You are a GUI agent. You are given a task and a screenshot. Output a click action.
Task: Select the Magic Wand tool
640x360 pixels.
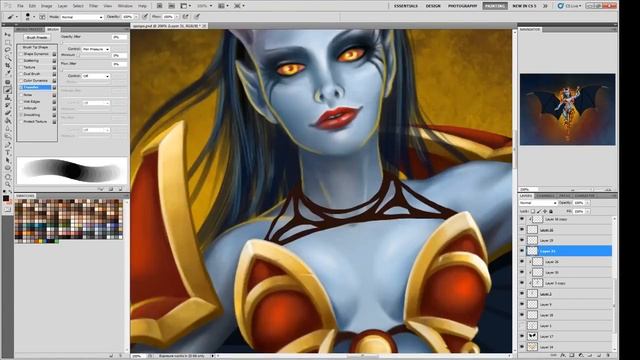7,58
